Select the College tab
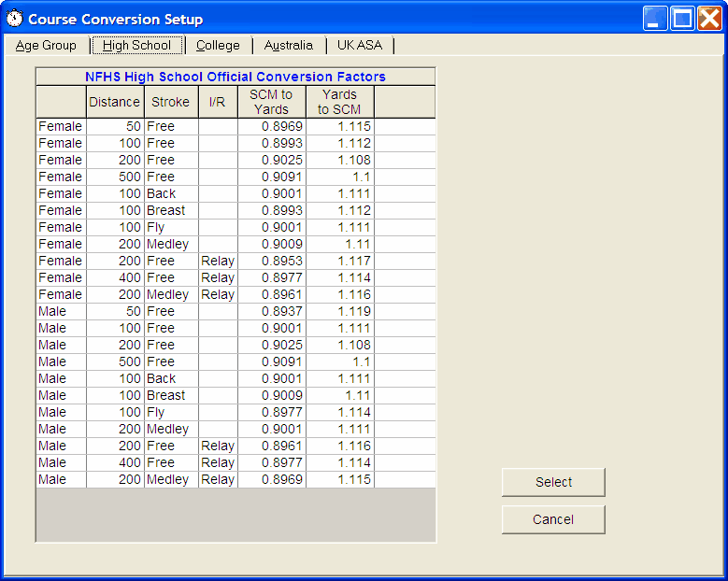This screenshot has width=728, height=581. coord(218,46)
